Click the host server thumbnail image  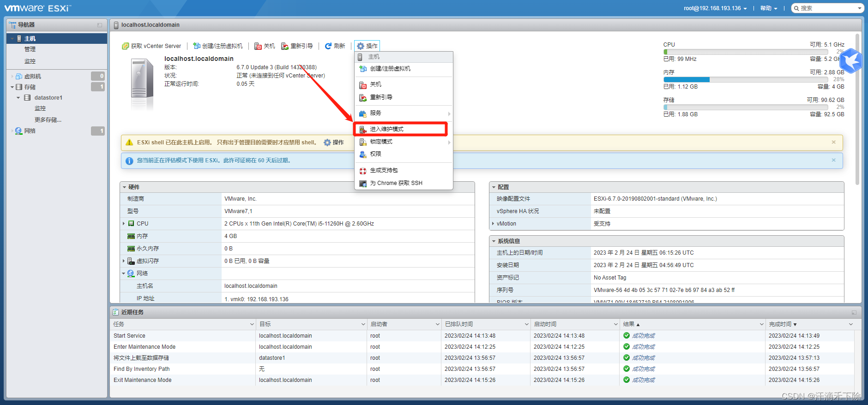142,83
